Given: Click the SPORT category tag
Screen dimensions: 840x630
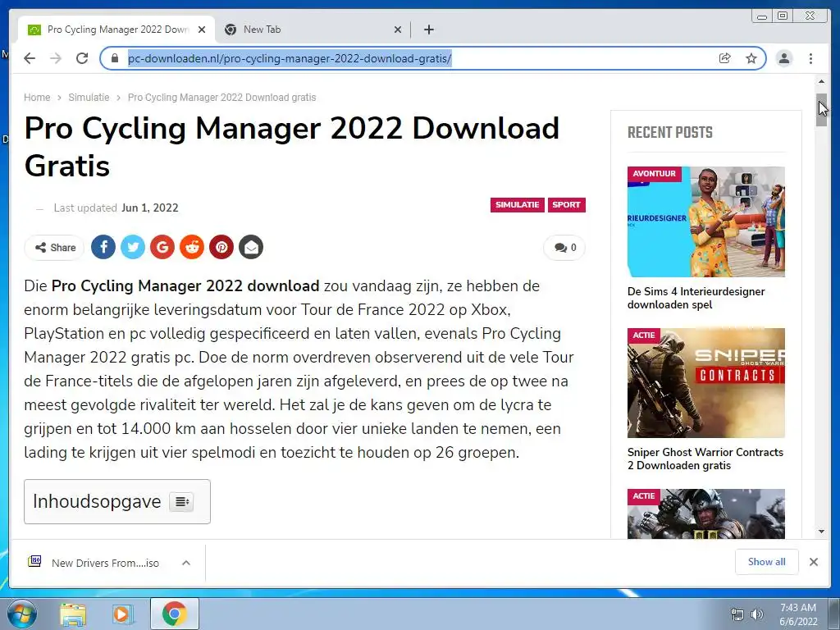Looking at the screenshot, I should [x=566, y=204].
